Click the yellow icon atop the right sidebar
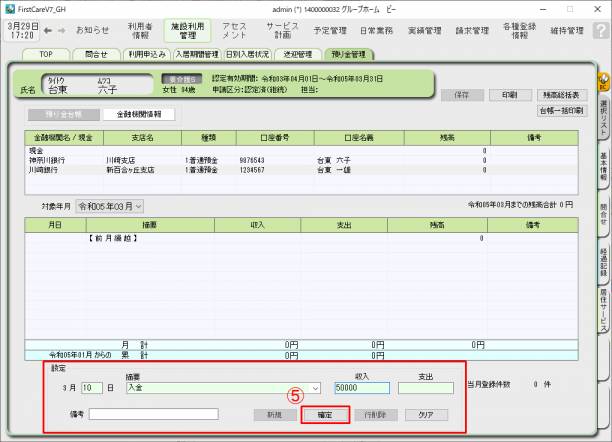 click(x=603, y=78)
